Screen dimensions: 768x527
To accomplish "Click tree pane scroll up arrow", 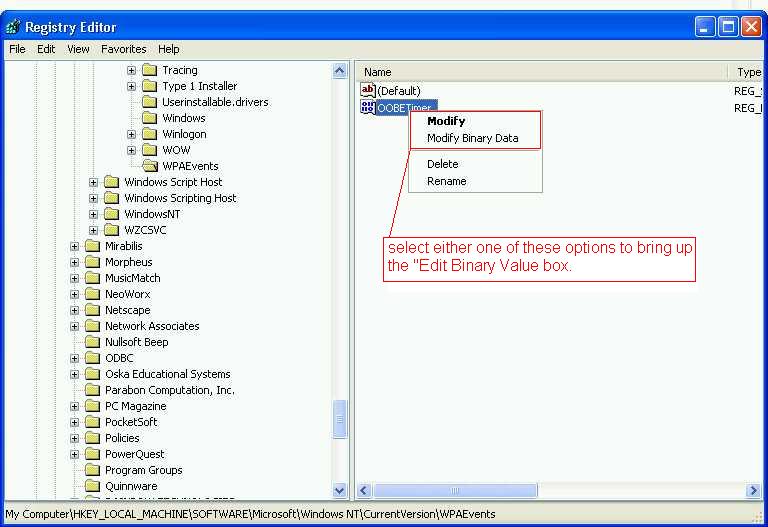I will (x=339, y=71).
